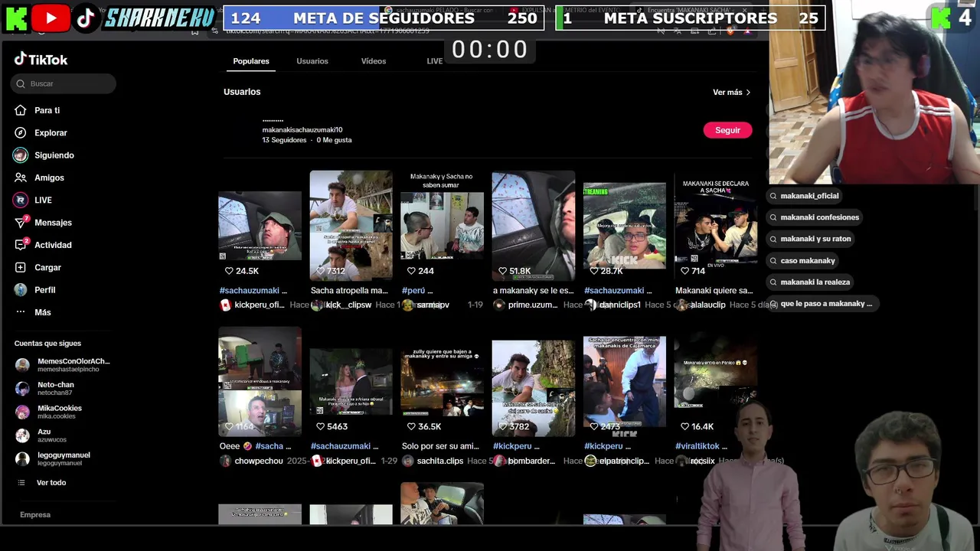Open MikaCookies followed account
This screenshot has height=551, width=980.
50,412
